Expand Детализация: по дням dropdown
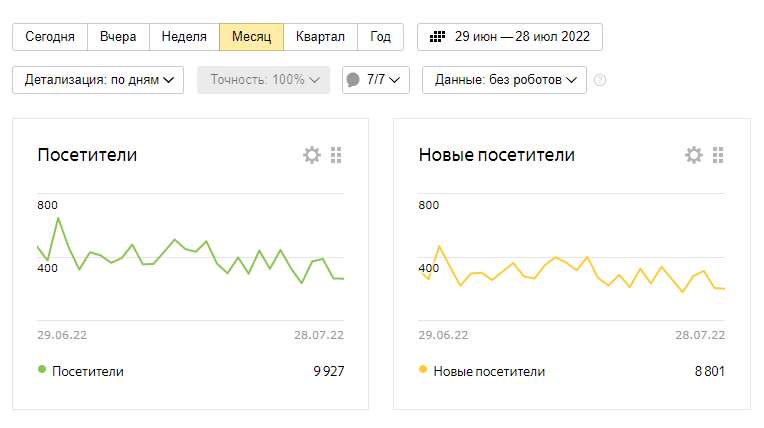 coord(98,80)
